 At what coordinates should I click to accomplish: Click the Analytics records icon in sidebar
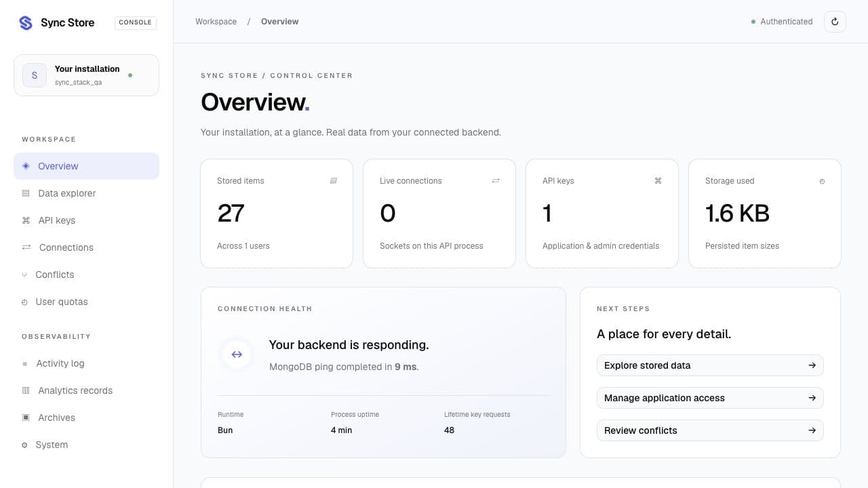pos(26,390)
